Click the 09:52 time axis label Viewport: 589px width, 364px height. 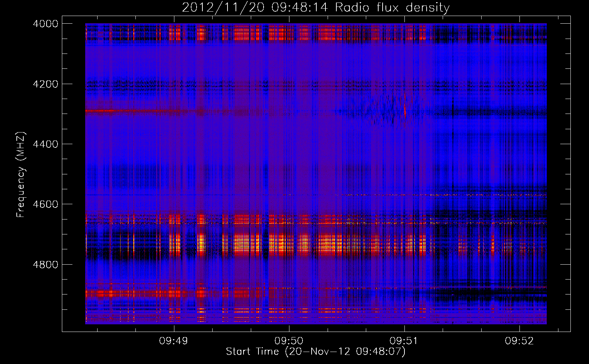[519, 341]
